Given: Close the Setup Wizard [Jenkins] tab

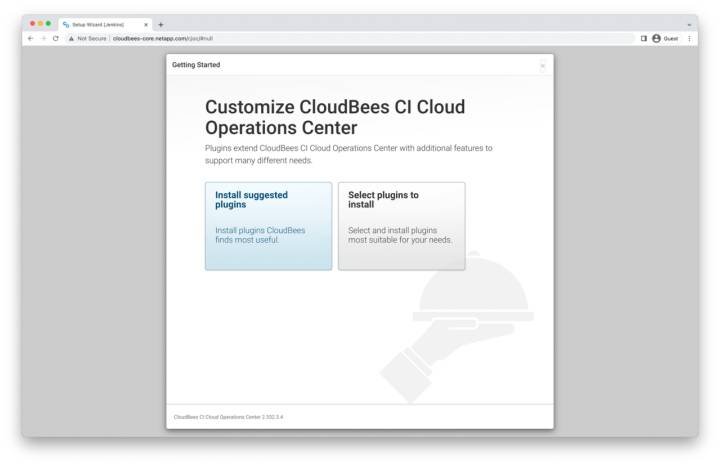Looking at the screenshot, I should click(146, 24).
